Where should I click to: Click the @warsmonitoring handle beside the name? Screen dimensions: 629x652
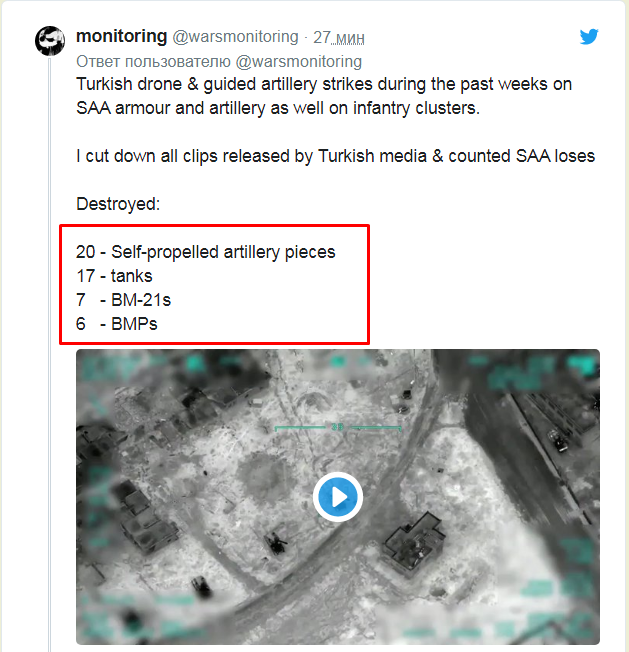(x=235, y=37)
